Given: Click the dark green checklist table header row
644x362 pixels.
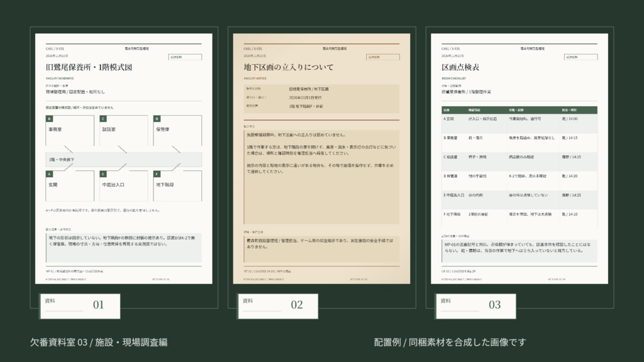Looking at the screenshot, I should [x=519, y=110].
